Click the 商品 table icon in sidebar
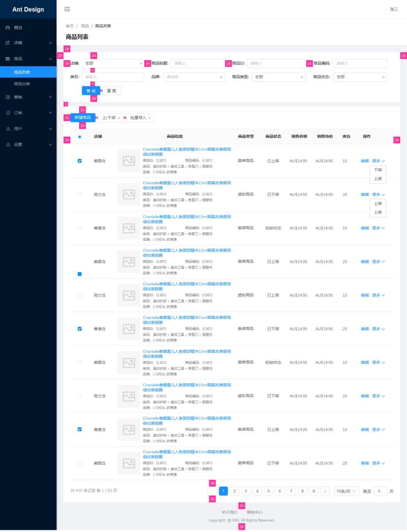The width and height of the screenshot is (407, 532). 8,59
